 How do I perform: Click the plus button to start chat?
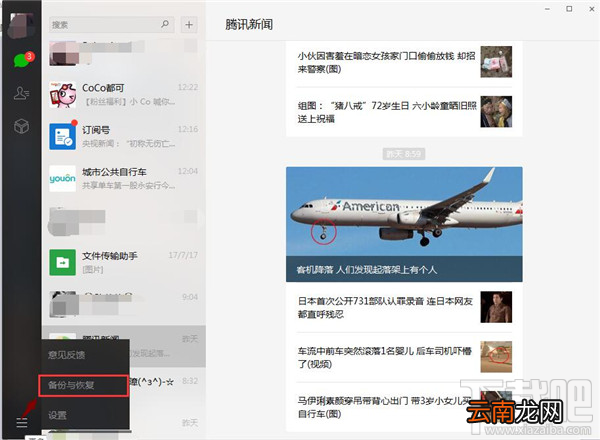[189, 25]
